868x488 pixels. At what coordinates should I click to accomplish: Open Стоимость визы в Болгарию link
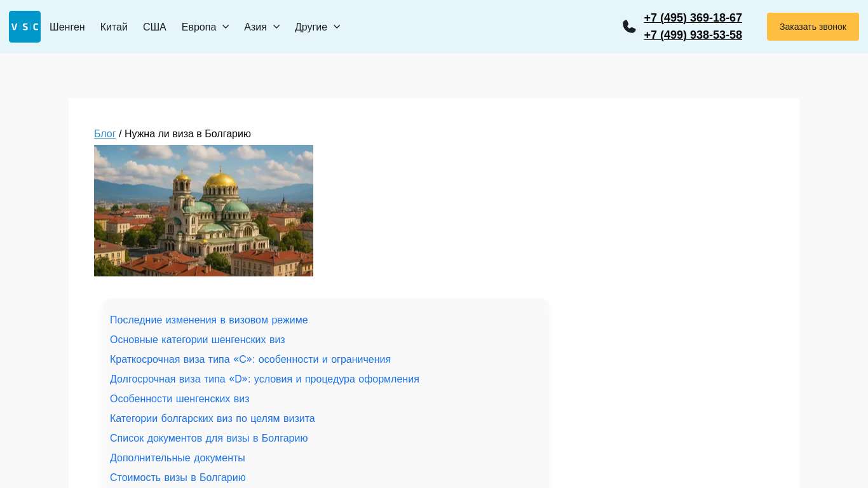point(177,478)
